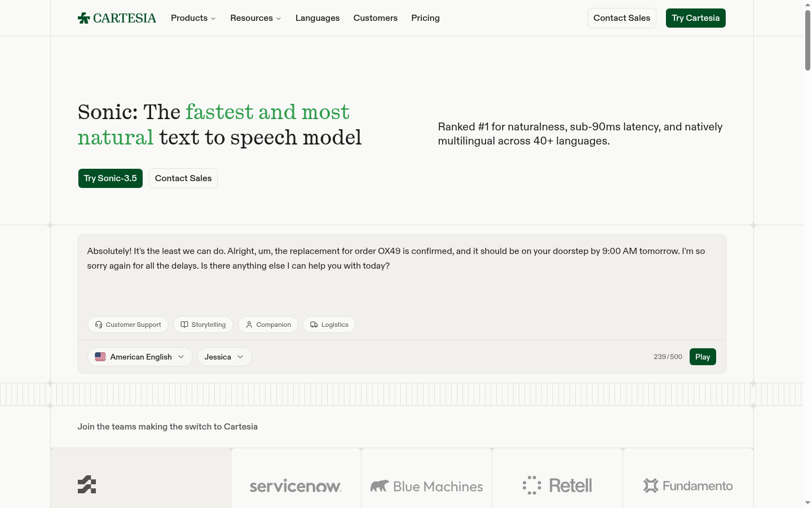Click the first customer logo card icon
Image resolution: width=812 pixels, height=508 pixels.
coord(87,484)
